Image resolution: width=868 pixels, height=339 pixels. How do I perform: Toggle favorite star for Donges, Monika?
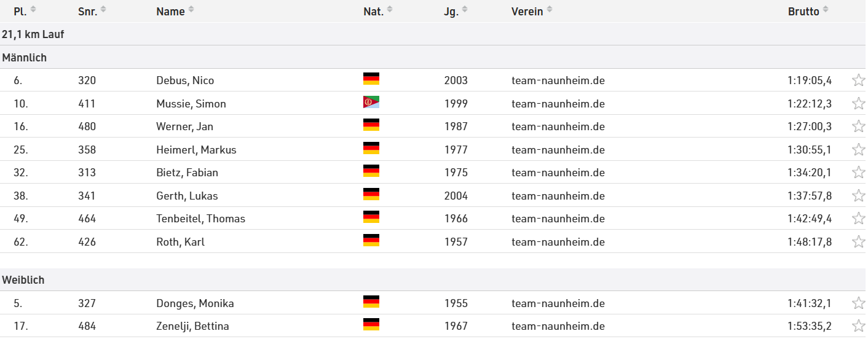[858, 303]
